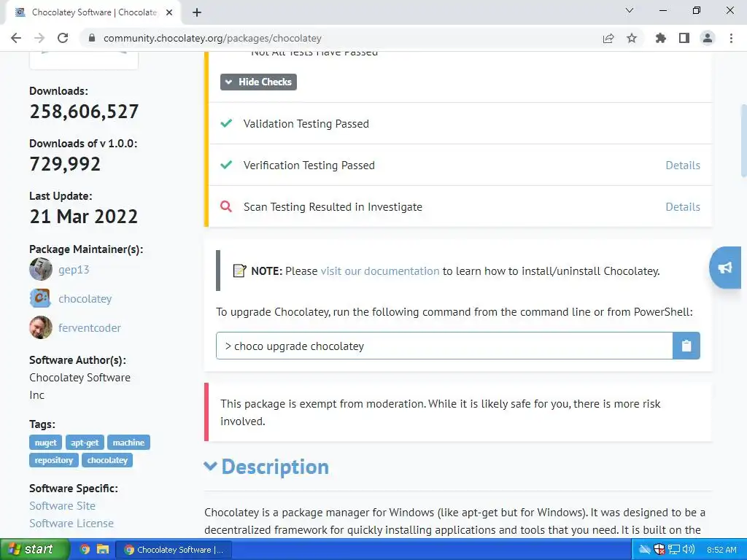This screenshot has height=560, width=747.
Task: Click the Verification Testing Passed checkmark
Action: pos(226,165)
